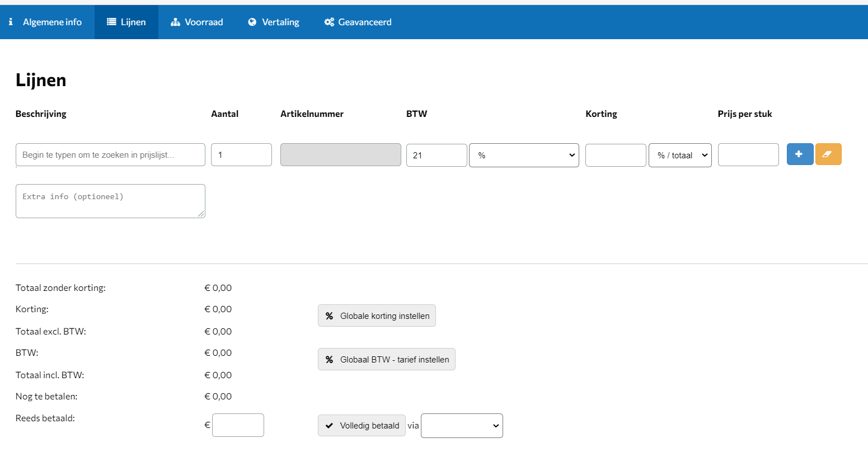Click the Reeds betaald amount field
The width and height of the screenshot is (868, 466).
pyautogui.click(x=238, y=425)
